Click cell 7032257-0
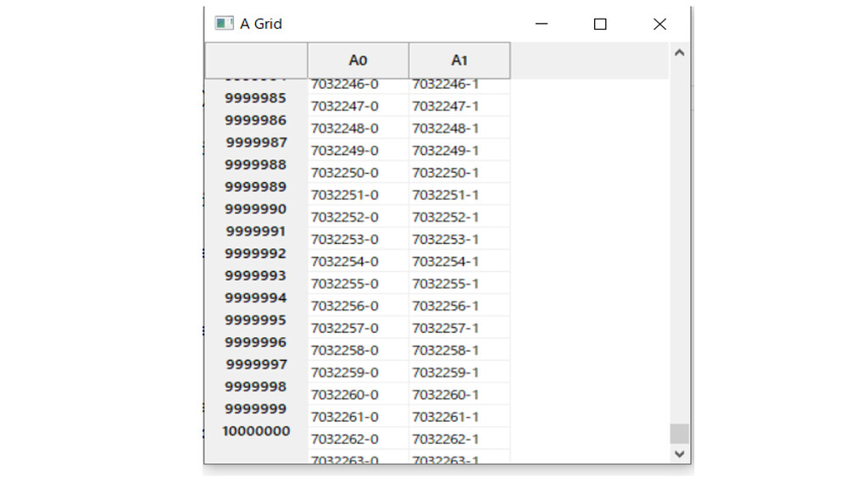The width and height of the screenshot is (868, 488). 359,328
